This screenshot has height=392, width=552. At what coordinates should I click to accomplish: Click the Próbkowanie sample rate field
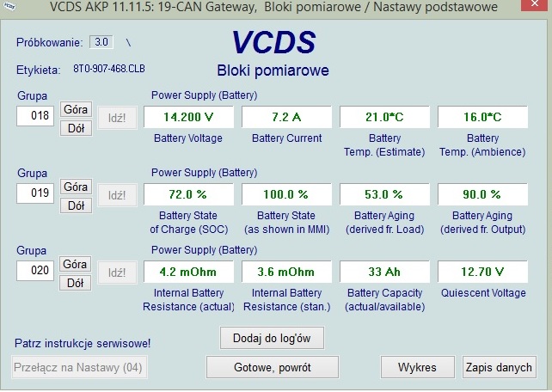101,42
